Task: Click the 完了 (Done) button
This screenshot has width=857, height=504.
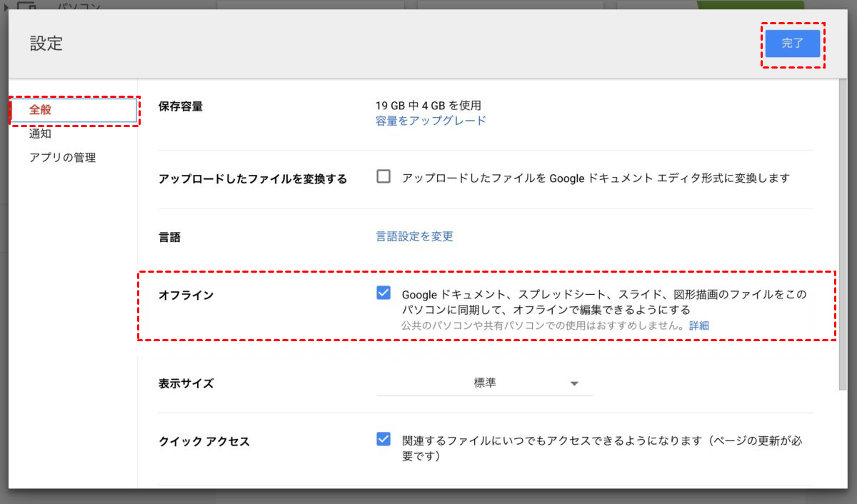Action: (x=792, y=44)
